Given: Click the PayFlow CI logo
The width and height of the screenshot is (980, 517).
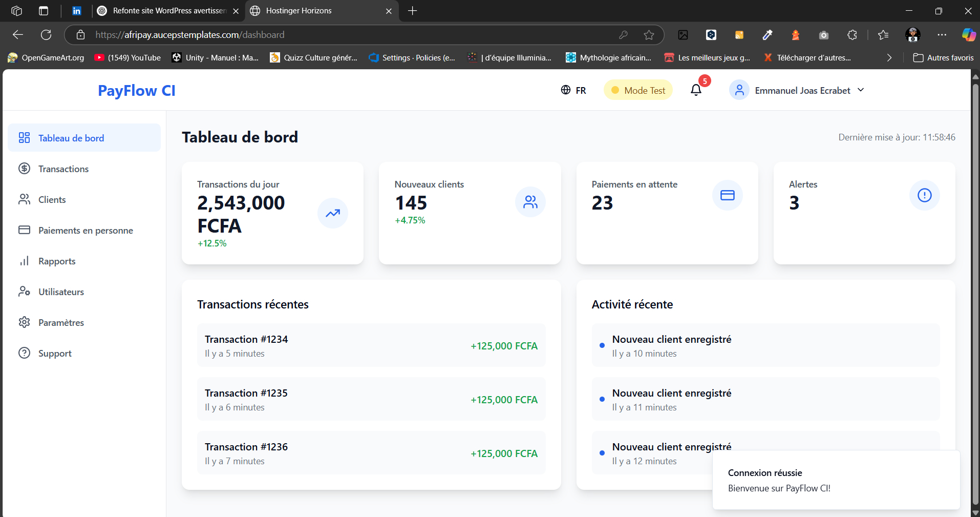Looking at the screenshot, I should tap(137, 91).
